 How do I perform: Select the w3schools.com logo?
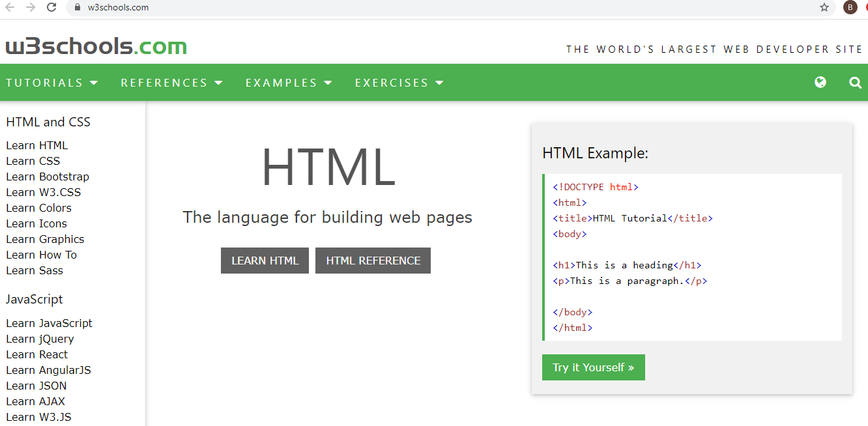point(95,46)
